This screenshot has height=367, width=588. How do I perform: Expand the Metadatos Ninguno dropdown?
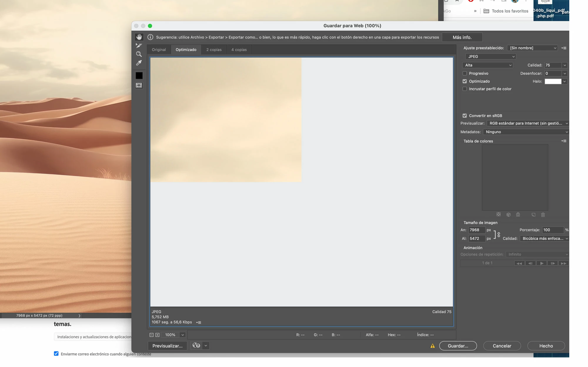tap(526, 132)
